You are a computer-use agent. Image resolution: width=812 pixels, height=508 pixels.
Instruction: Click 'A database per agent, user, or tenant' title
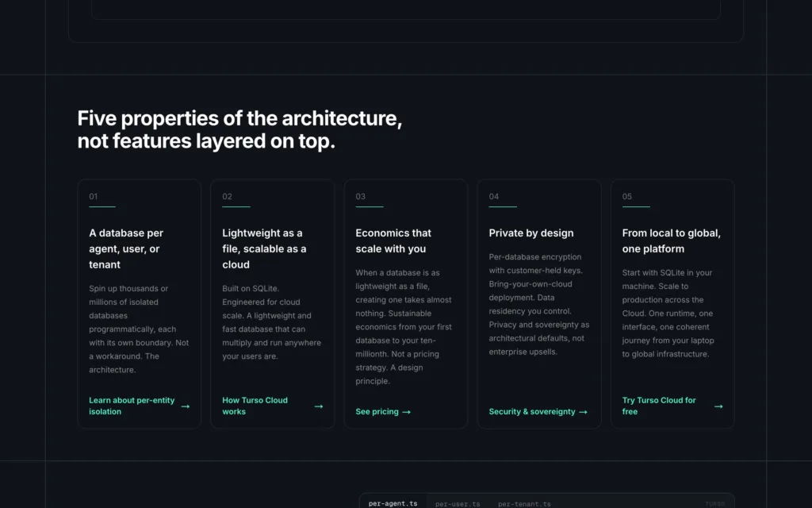tap(126, 248)
